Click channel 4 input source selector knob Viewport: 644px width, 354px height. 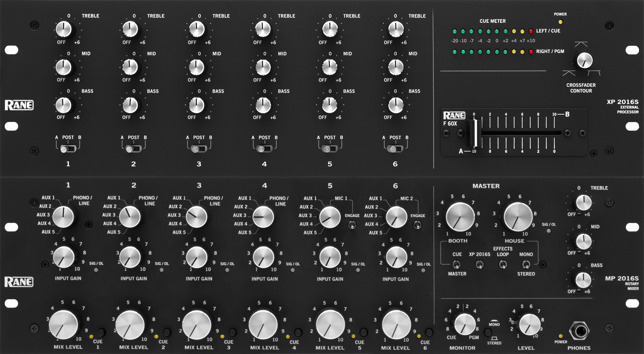point(263,217)
